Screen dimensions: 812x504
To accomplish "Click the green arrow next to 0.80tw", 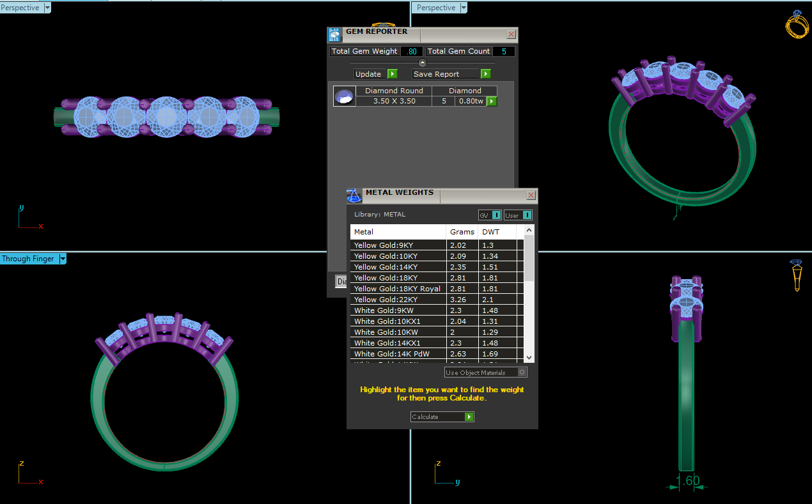I will (492, 102).
